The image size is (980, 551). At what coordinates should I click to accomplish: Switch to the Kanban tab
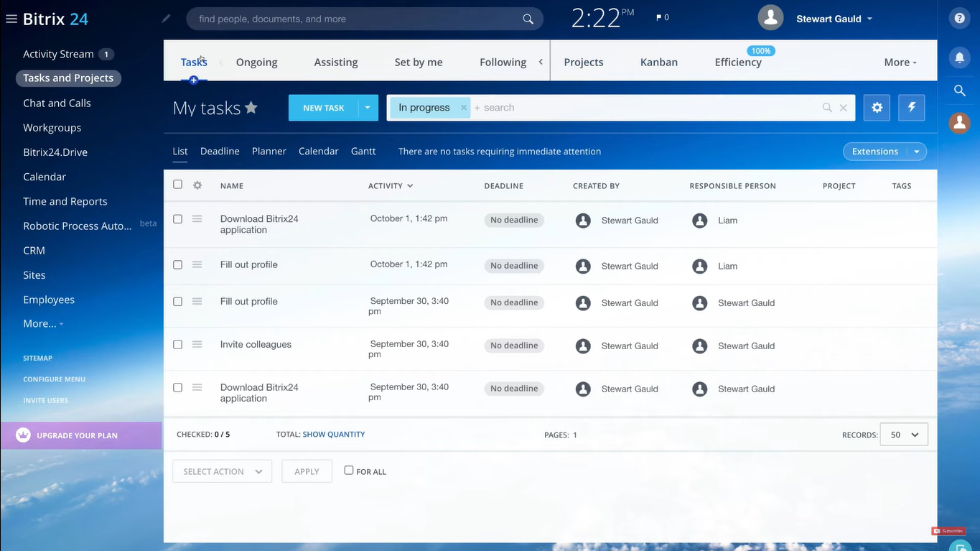pyautogui.click(x=658, y=62)
